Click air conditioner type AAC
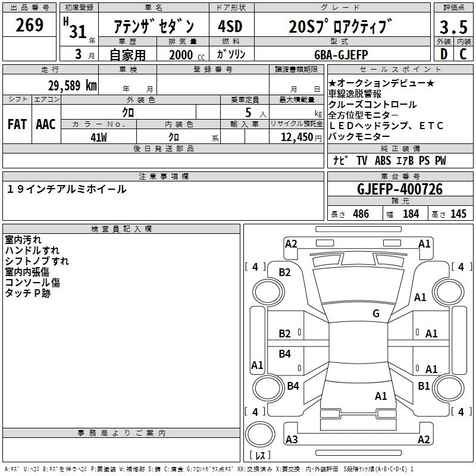This screenshot has width=476, height=476. click(x=46, y=124)
